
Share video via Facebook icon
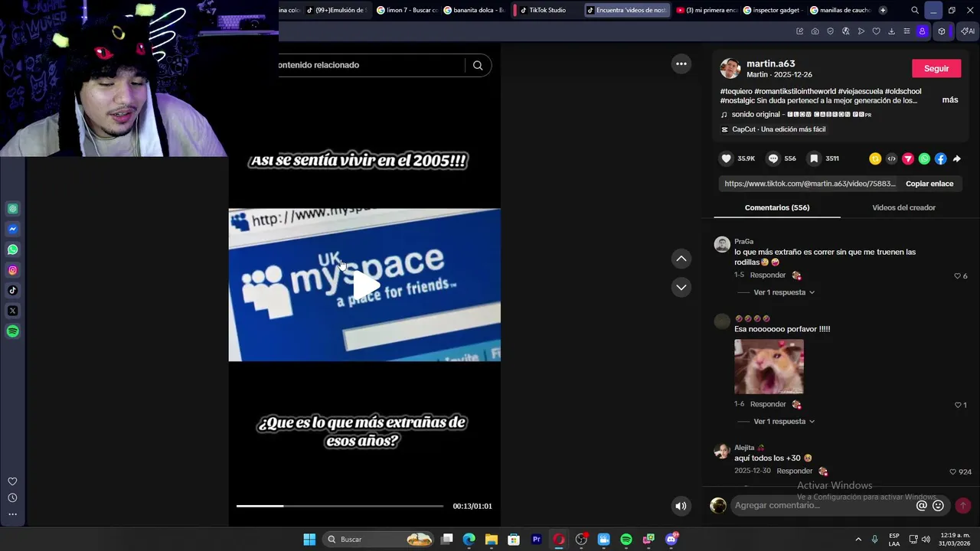[x=940, y=158]
